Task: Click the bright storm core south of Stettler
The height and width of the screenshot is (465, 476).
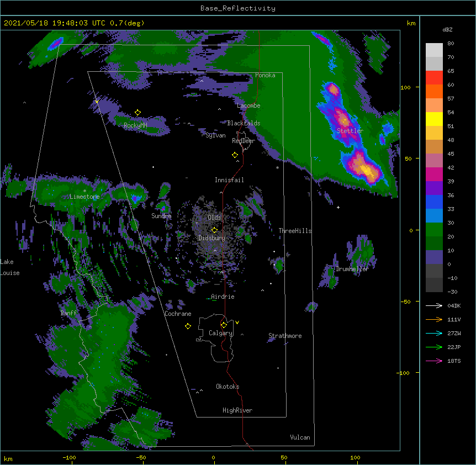Action: pyautogui.click(x=367, y=170)
